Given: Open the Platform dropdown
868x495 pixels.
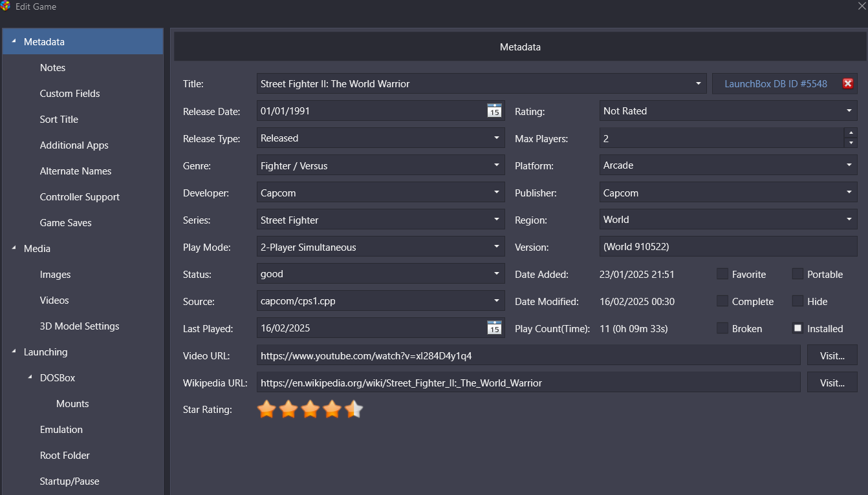Looking at the screenshot, I should pyautogui.click(x=850, y=165).
